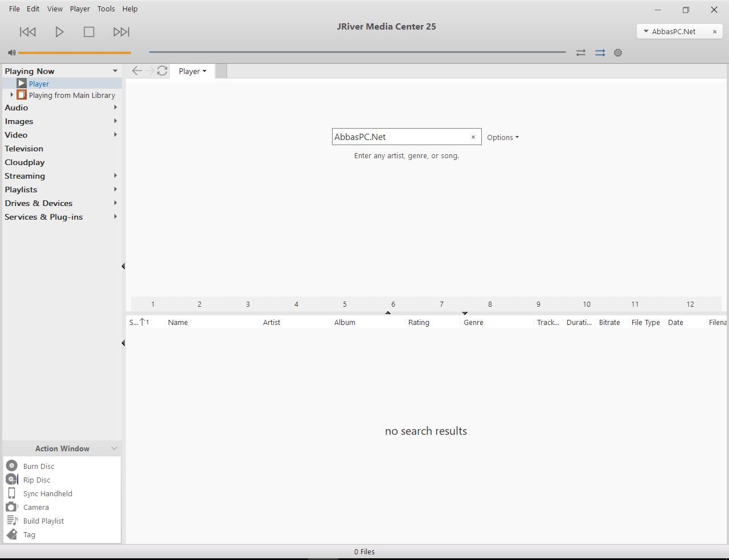729x560 pixels.
Task: Expand Drives & Devices section
Action: tap(116, 203)
